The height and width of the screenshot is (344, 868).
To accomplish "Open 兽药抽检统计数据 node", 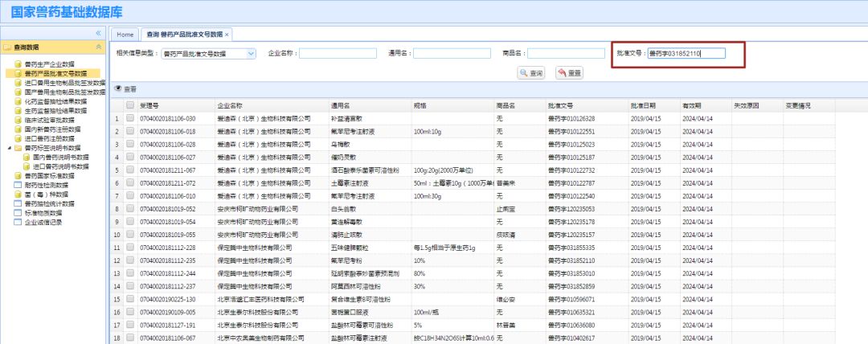I will pos(49,204).
